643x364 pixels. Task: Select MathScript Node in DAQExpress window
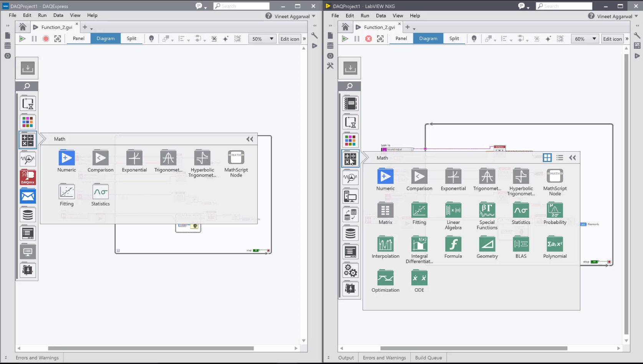[236, 164]
